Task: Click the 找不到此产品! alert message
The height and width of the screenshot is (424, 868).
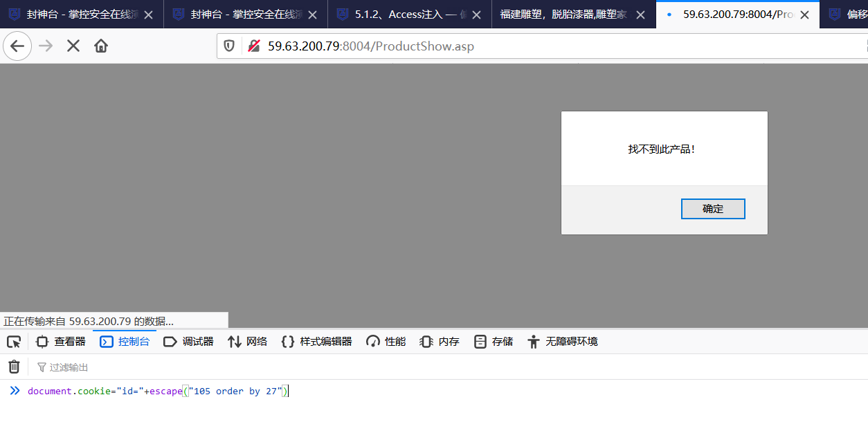Action: (661, 149)
